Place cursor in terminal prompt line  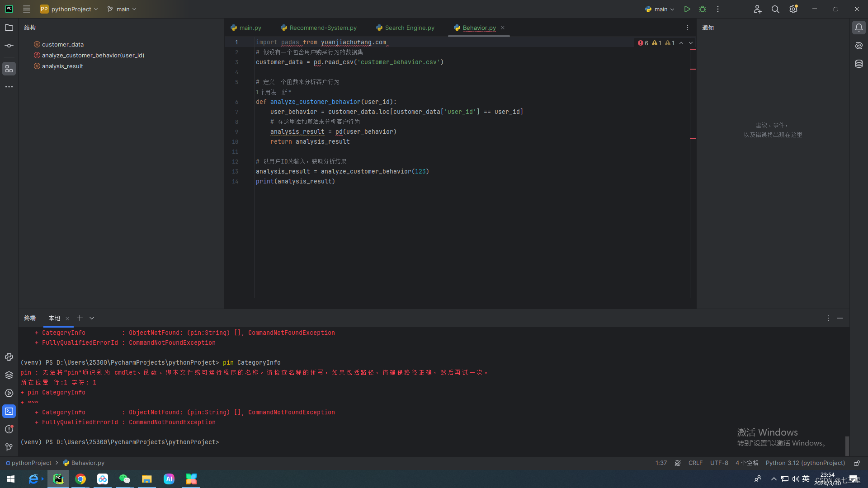point(120,442)
